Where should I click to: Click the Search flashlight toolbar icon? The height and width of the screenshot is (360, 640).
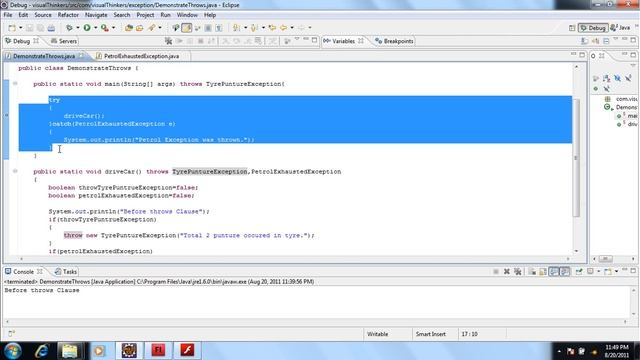tap(151, 28)
